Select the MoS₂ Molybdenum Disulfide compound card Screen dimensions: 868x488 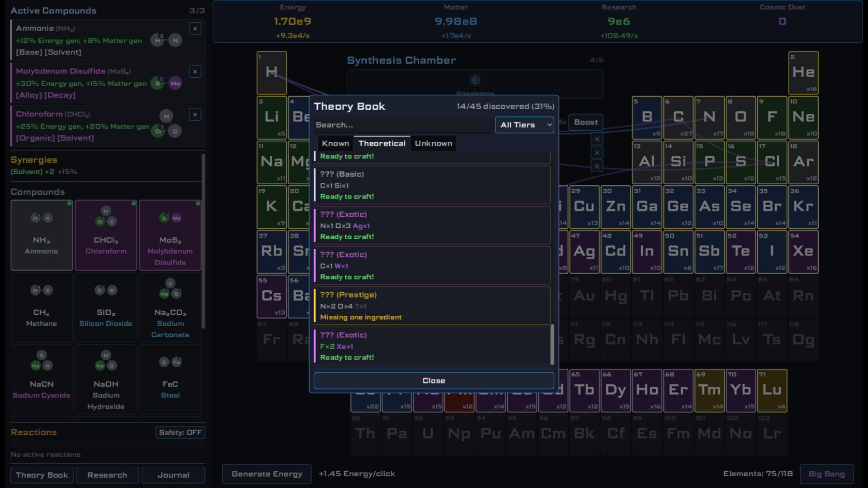[x=170, y=235]
